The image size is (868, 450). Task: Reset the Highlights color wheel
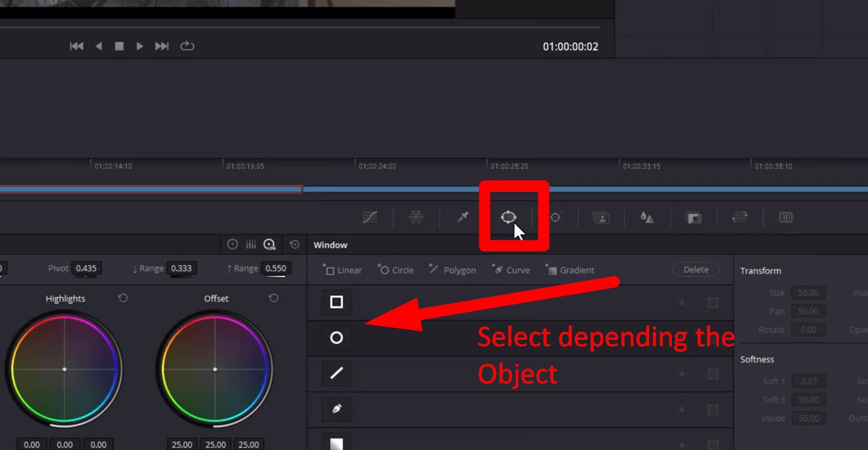coord(123,298)
